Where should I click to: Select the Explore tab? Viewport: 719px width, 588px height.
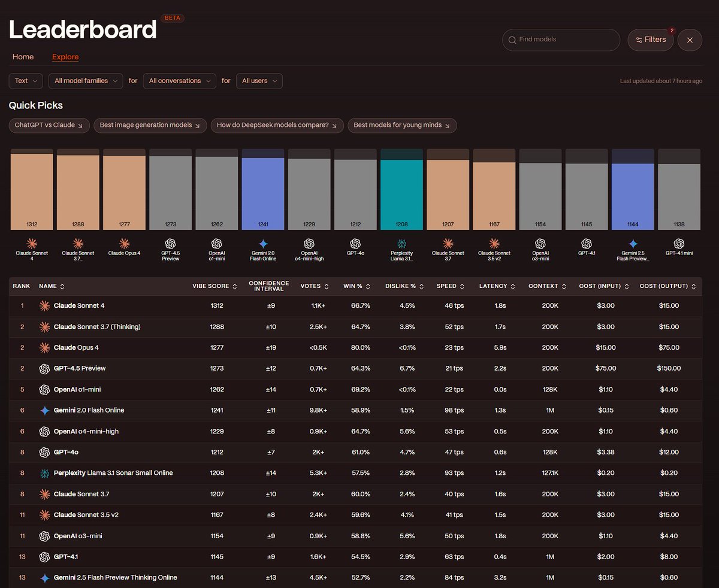point(65,57)
